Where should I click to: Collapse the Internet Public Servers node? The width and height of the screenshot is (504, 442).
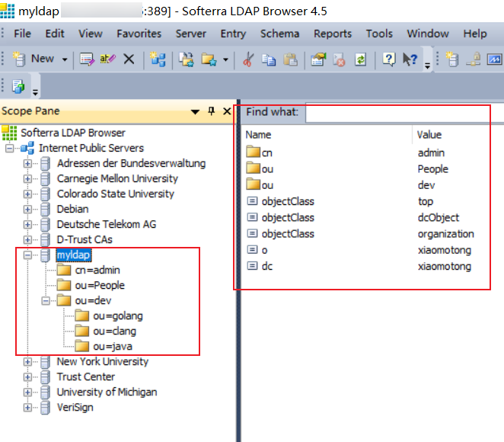(x=10, y=149)
